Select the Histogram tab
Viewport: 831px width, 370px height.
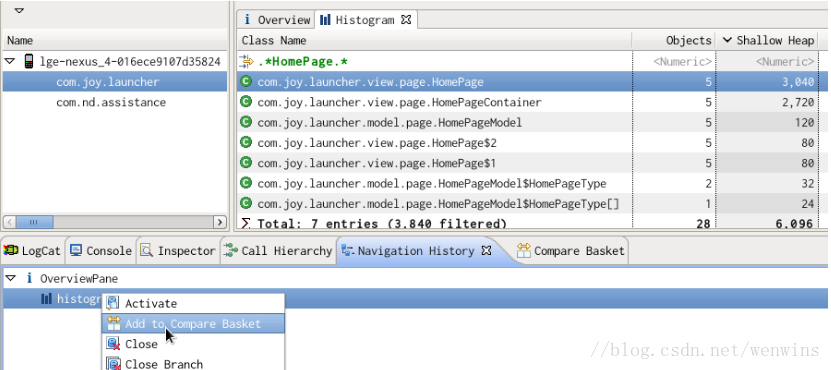pyautogui.click(x=366, y=20)
